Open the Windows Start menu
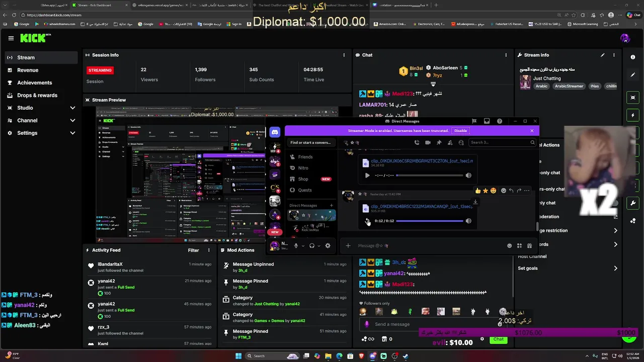 point(238,356)
